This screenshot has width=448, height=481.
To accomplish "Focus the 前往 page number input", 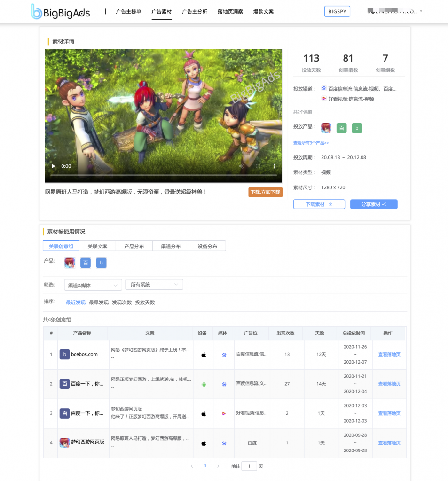I will [x=249, y=466].
